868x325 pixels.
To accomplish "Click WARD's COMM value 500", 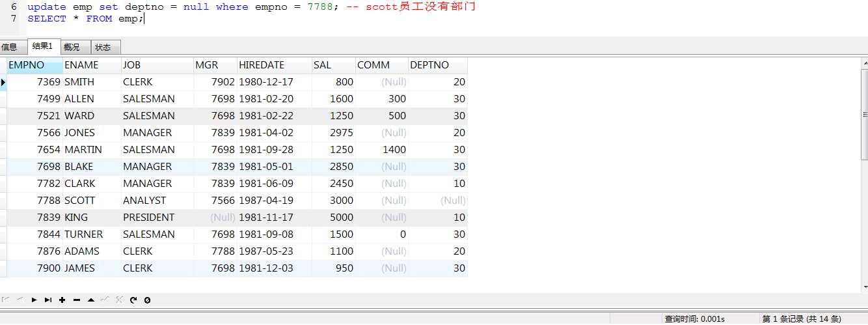I will pos(382,116).
